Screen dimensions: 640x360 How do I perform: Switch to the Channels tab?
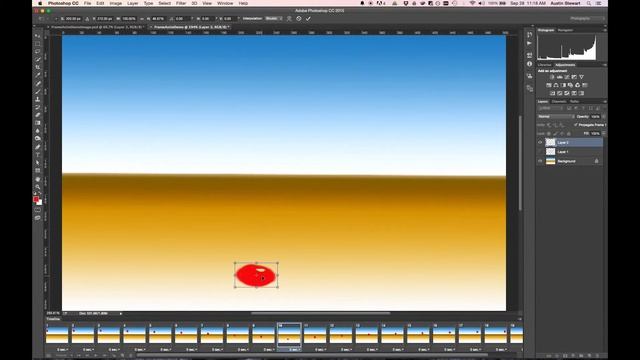click(559, 102)
